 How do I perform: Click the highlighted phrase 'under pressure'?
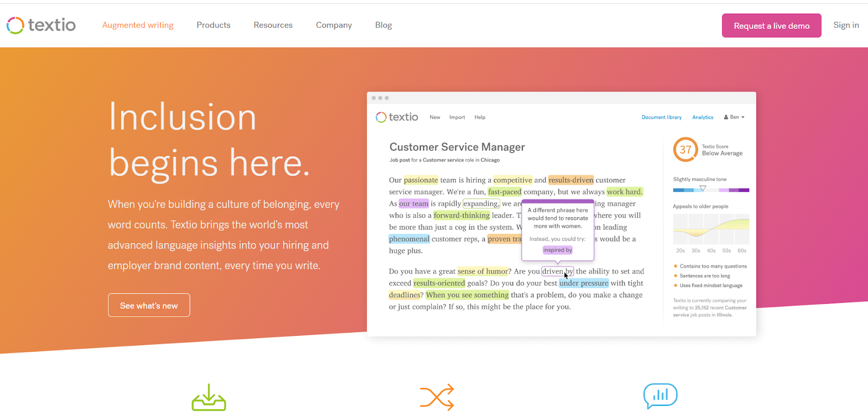pyautogui.click(x=584, y=283)
